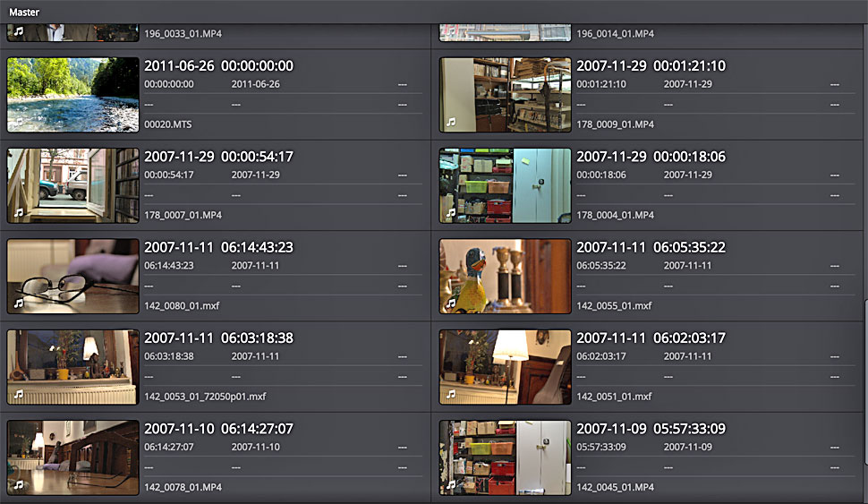
Task: Click the file name 142_0055_01.mxf
Action: tap(615, 306)
